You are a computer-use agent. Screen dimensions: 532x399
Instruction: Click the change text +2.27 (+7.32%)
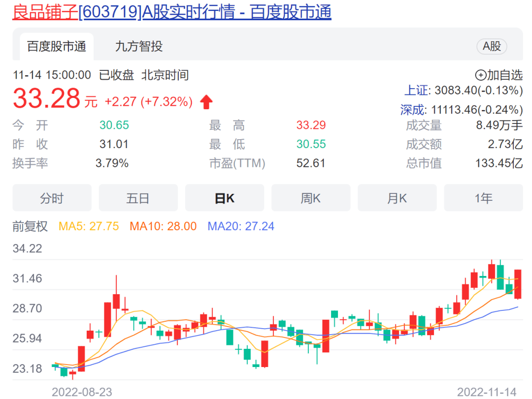click(149, 102)
